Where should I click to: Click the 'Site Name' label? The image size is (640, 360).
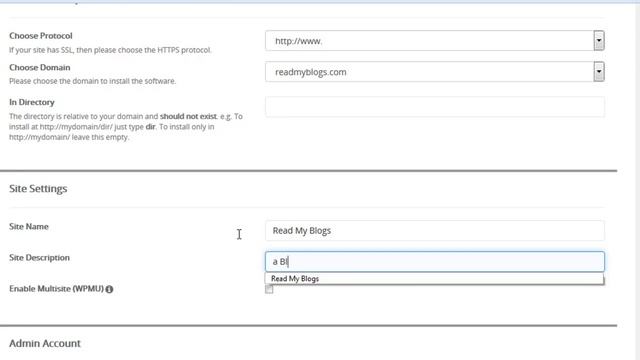tap(29, 227)
